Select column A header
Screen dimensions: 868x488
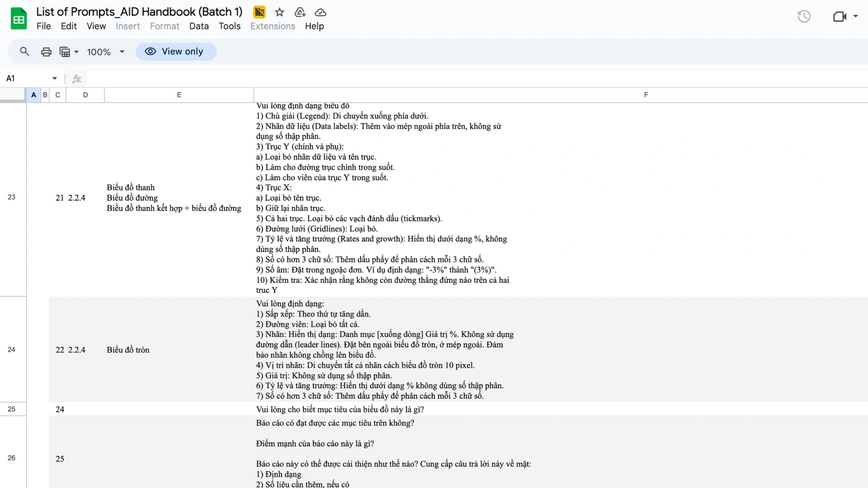33,95
